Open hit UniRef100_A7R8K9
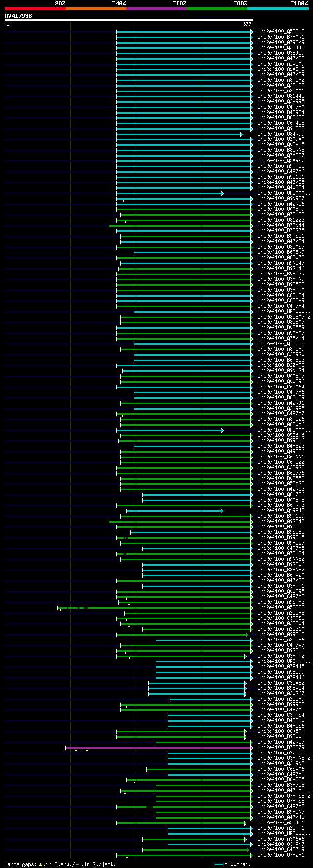 [281, 42]
